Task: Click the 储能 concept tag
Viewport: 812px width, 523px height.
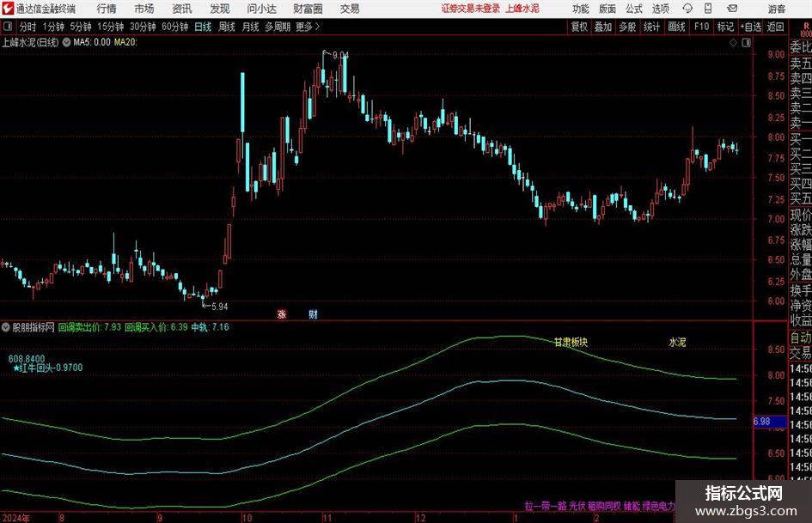Action: point(632,506)
